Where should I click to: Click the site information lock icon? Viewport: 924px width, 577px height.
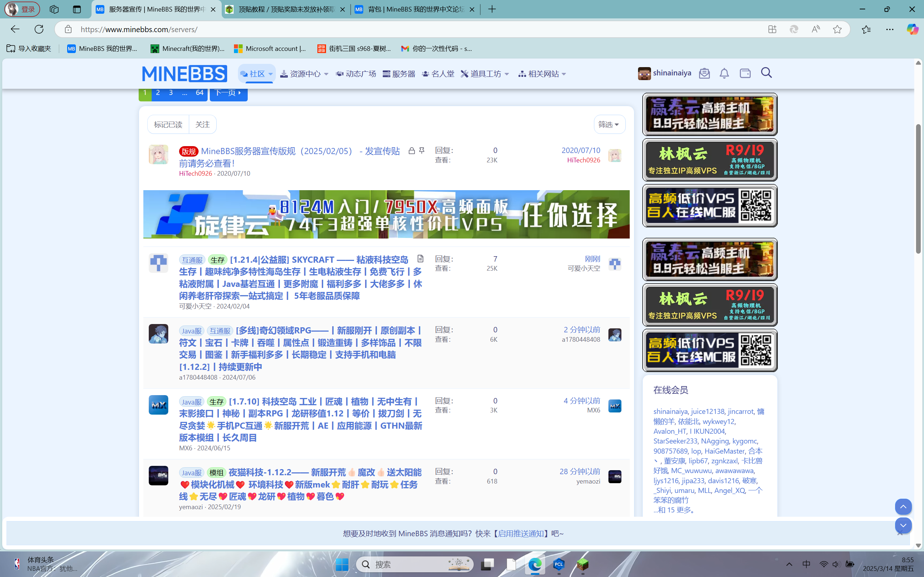point(68,29)
